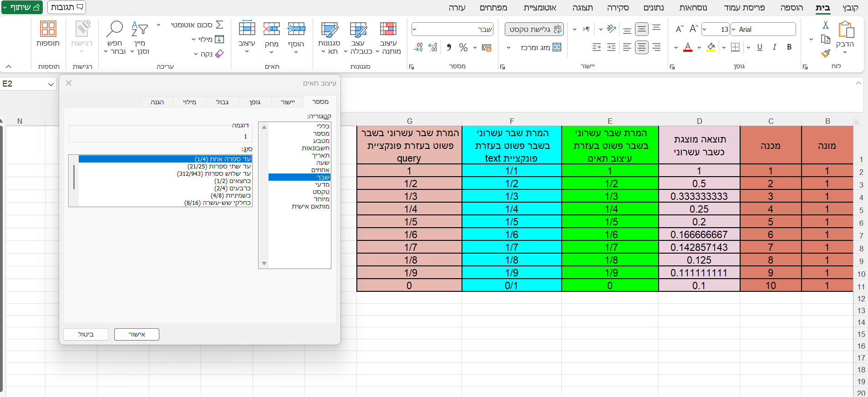Switch to the גופן tab in dialog
The width and height of the screenshot is (868, 397).
[x=255, y=102]
